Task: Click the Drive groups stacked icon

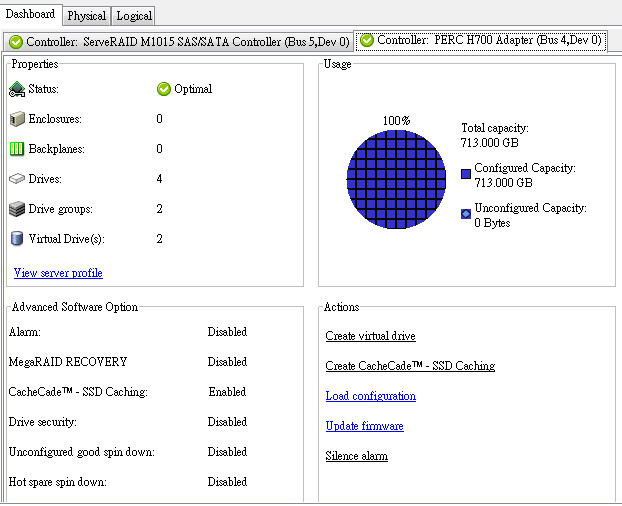Action: coord(17,209)
